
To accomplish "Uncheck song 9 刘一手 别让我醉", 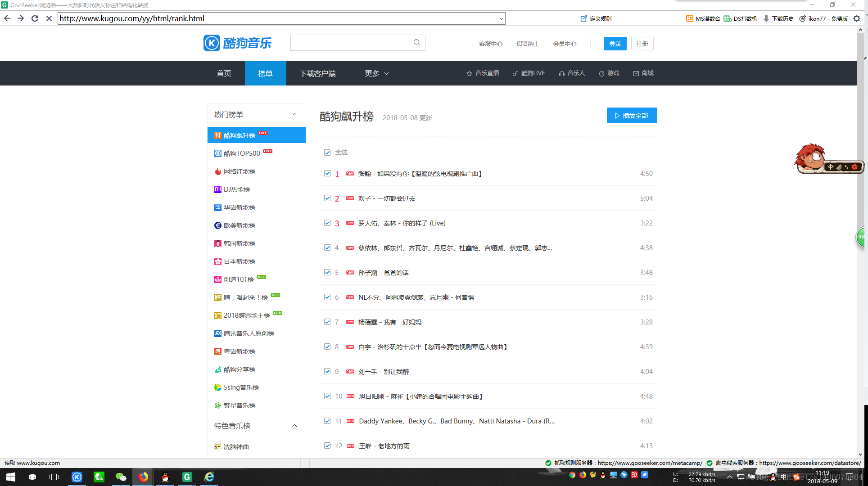I will coord(327,371).
